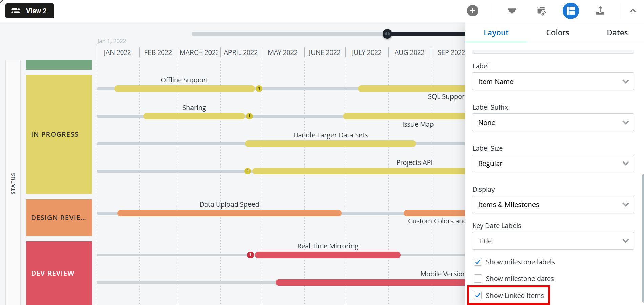Click the export upload icon
This screenshot has width=644, height=305.
tap(600, 11)
